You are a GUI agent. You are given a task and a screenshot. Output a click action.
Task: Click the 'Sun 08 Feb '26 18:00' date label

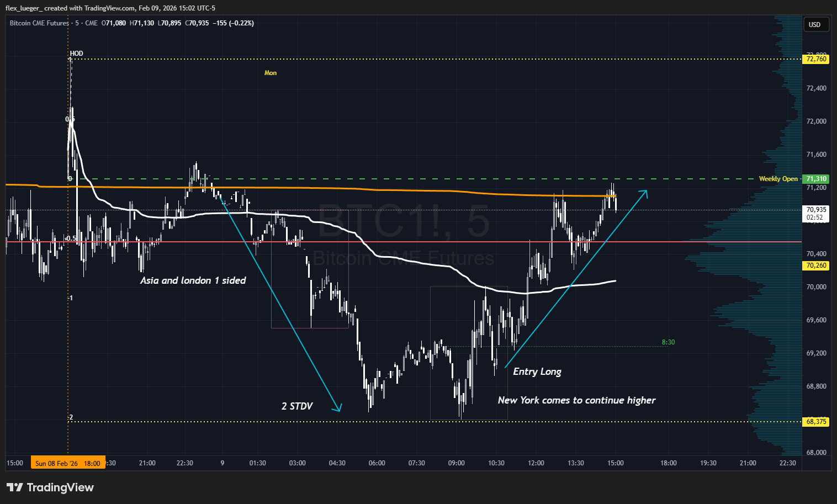pos(67,463)
